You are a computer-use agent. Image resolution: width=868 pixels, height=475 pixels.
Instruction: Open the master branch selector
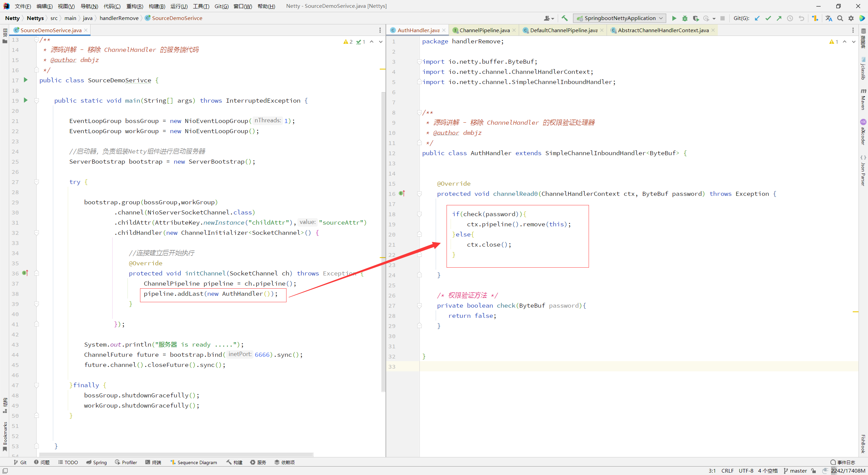(795, 471)
